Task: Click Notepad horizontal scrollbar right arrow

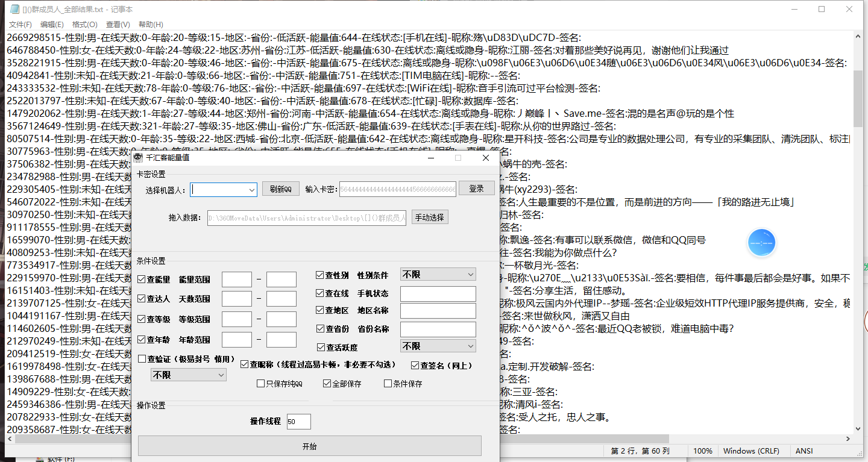Action: [x=848, y=440]
